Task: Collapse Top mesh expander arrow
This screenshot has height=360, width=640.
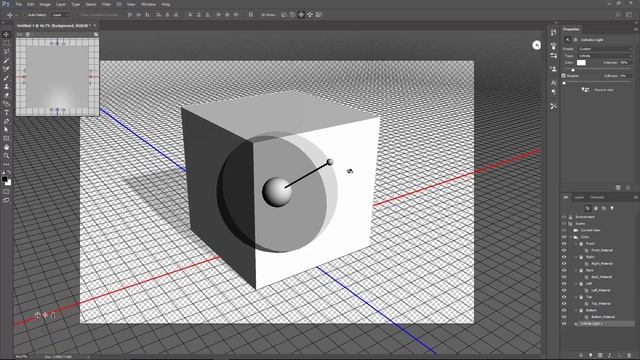Action: (576, 297)
